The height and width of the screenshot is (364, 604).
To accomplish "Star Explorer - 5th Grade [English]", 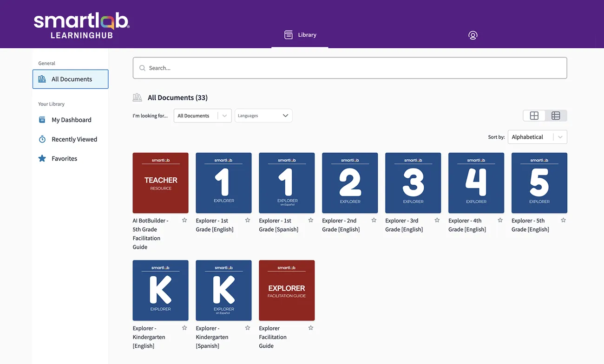I will pyautogui.click(x=564, y=220).
